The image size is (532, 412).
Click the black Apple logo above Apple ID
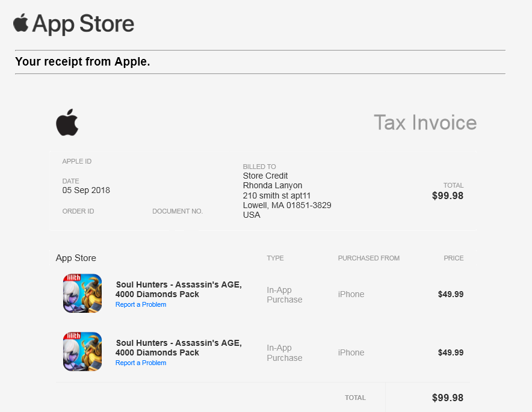67,122
